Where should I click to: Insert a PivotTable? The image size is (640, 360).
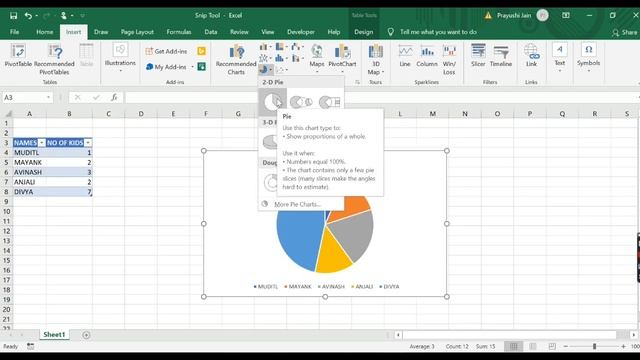pos(18,56)
